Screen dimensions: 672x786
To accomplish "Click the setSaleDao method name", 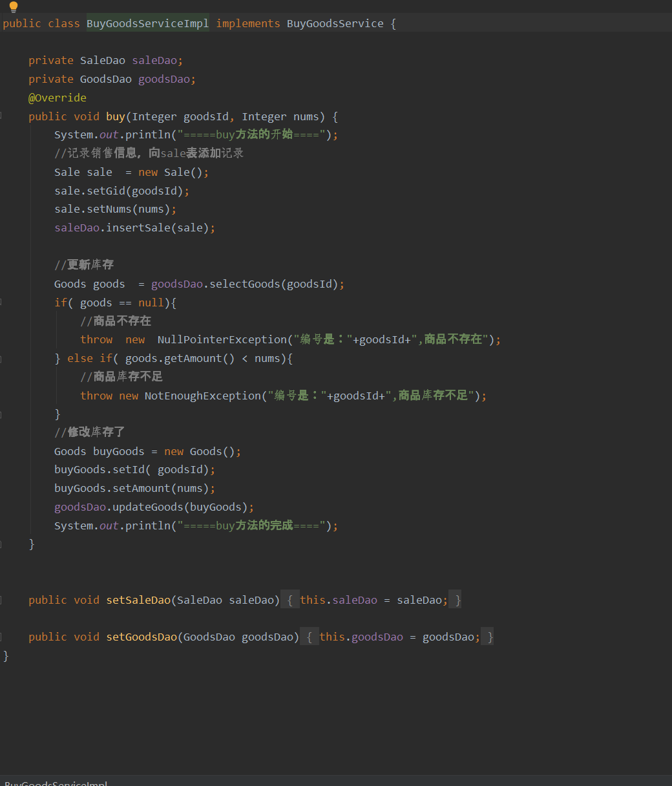I will 138,600.
